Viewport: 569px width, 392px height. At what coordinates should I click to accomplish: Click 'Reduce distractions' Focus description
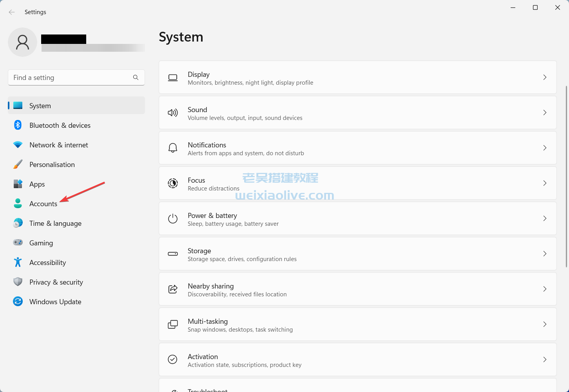(x=214, y=189)
